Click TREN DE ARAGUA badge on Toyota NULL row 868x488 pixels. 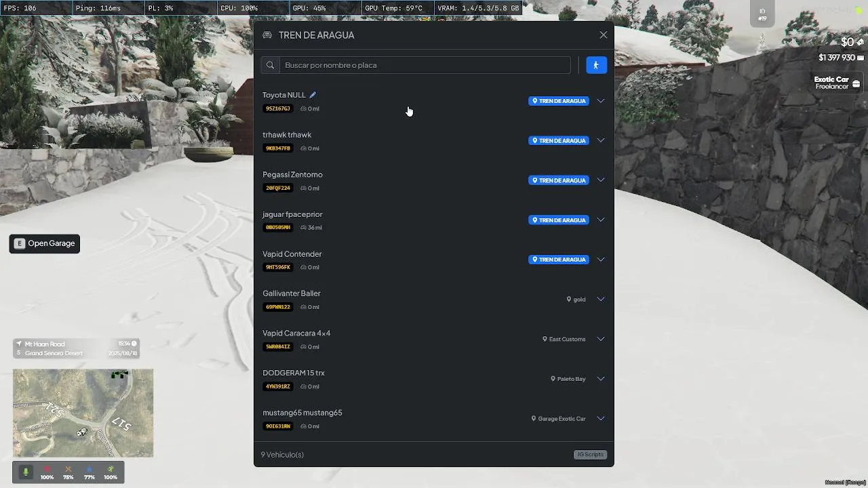(x=559, y=101)
